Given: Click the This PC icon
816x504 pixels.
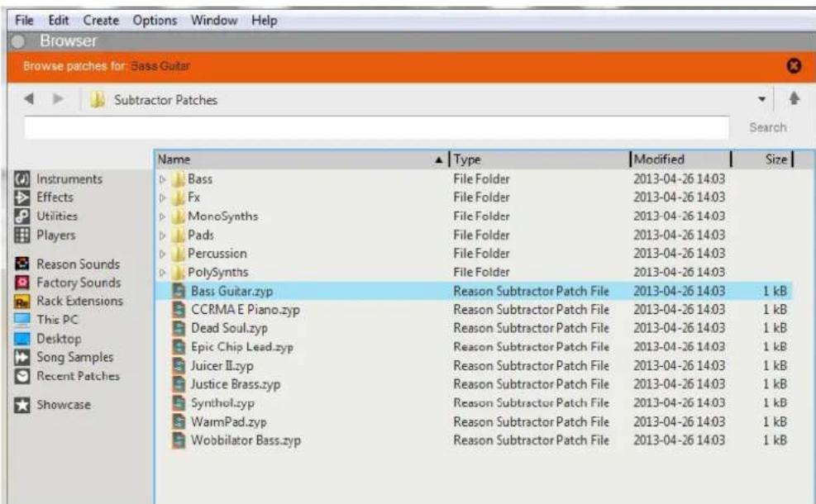Looking at the screenshot, I should click(x=21, y=320).
